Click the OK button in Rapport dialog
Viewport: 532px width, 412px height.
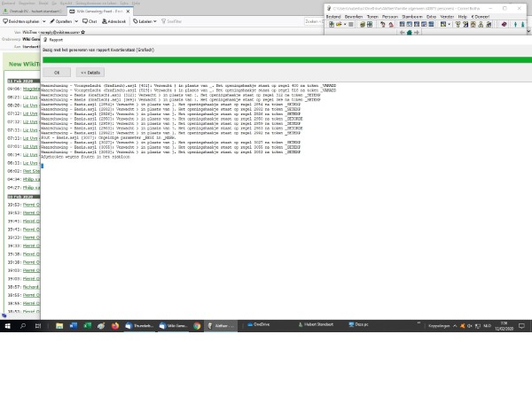57,72
